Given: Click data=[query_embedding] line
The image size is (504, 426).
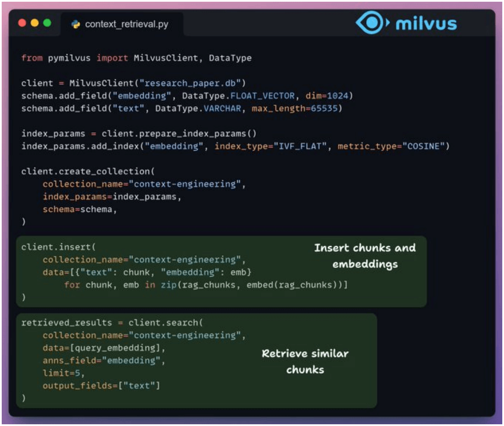Looking at the screenshot, I should pyautogui.click(x=104, y=348).
